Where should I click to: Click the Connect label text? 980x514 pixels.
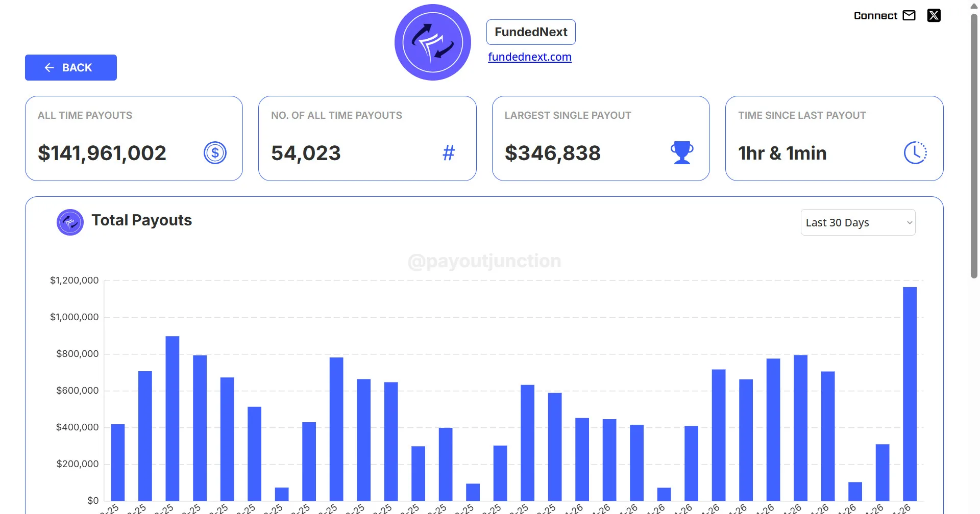(x=875, y=16)
